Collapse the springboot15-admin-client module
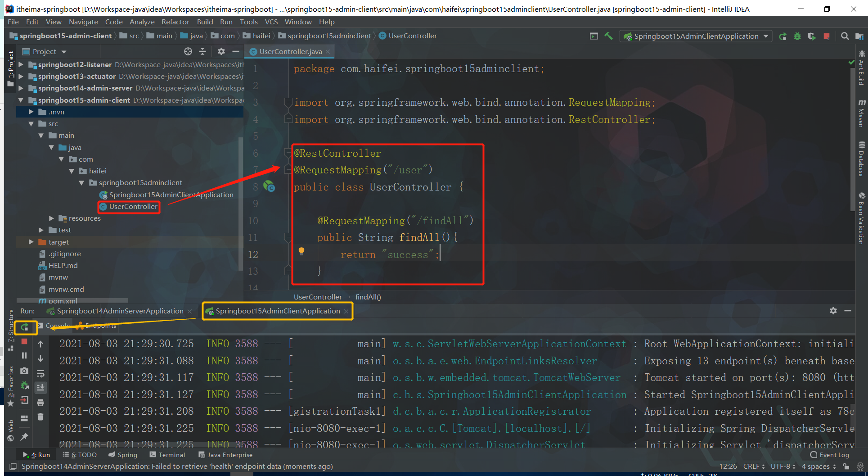This screenshot has height=476, width=868. 21,100
